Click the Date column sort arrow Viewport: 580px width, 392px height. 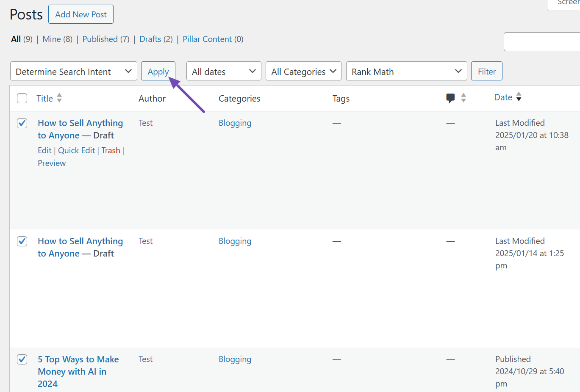(x=519, y=97)
